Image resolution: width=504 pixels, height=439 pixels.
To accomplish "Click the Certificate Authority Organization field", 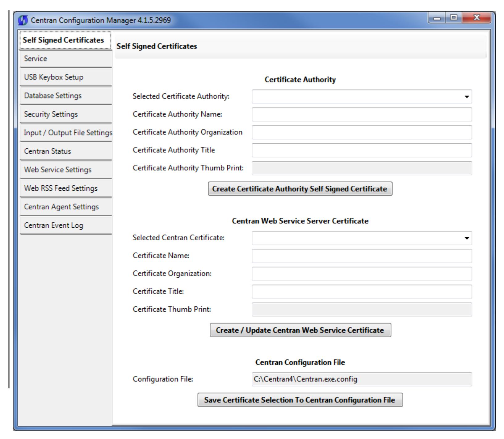I will pos(362,133).
